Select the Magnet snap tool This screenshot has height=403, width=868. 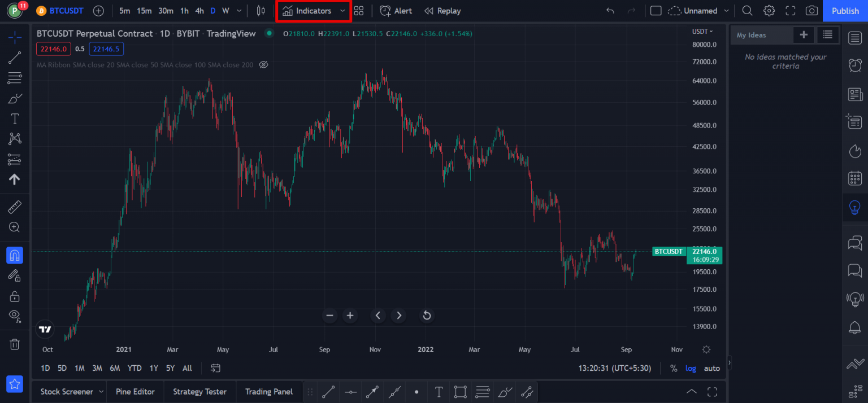pos(14,255)
